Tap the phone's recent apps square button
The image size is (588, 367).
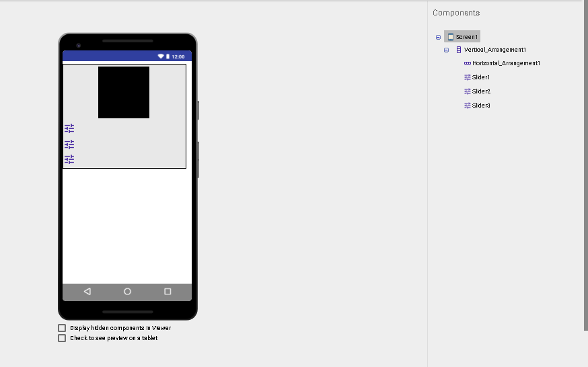168,291
